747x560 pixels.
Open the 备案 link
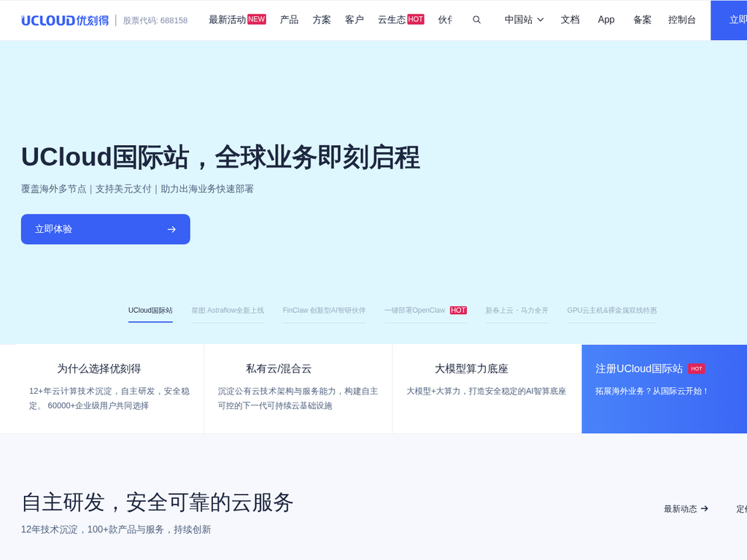click(x=642, y=20)
